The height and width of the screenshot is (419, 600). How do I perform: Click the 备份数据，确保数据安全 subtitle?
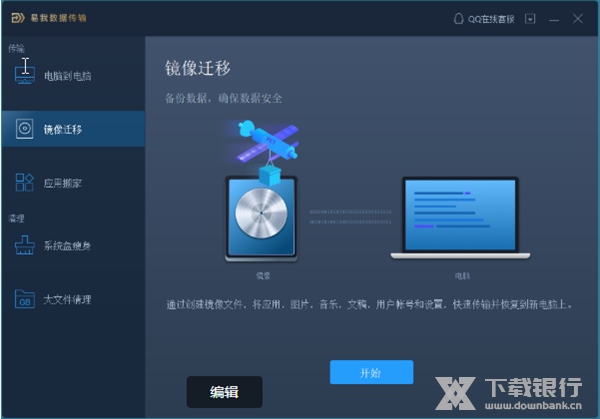pyautogui.click(x=223, y=98)
